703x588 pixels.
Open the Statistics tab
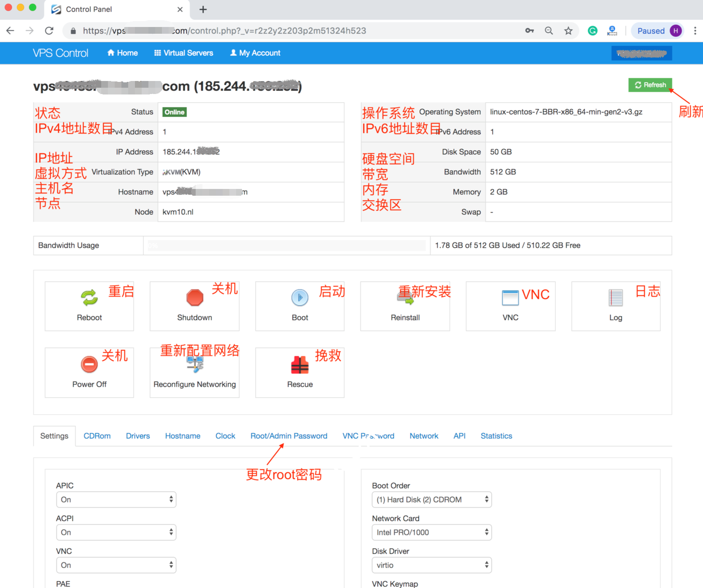click(496, 435)
